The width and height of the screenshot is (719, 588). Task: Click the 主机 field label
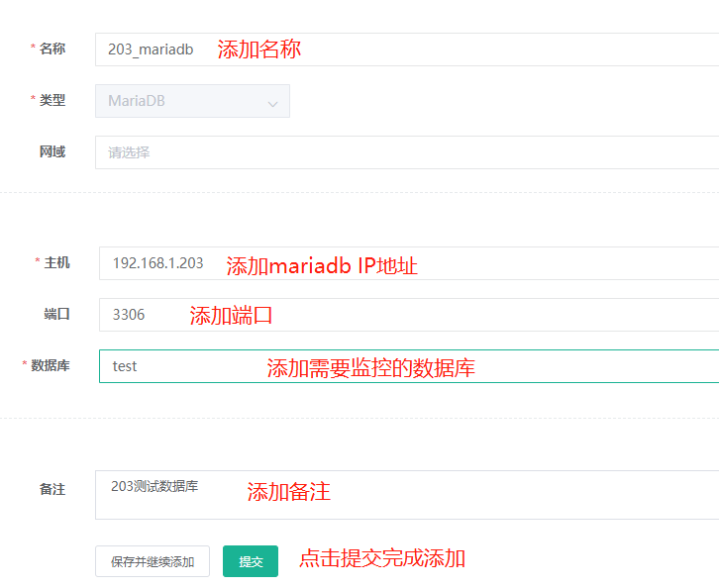coord(56,262)
